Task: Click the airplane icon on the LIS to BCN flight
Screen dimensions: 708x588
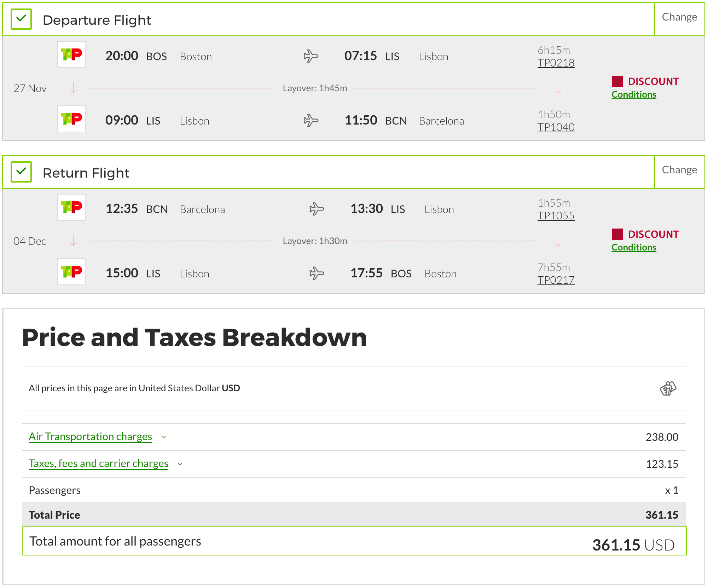Action: pyautogui.click(x=311, y=120)
